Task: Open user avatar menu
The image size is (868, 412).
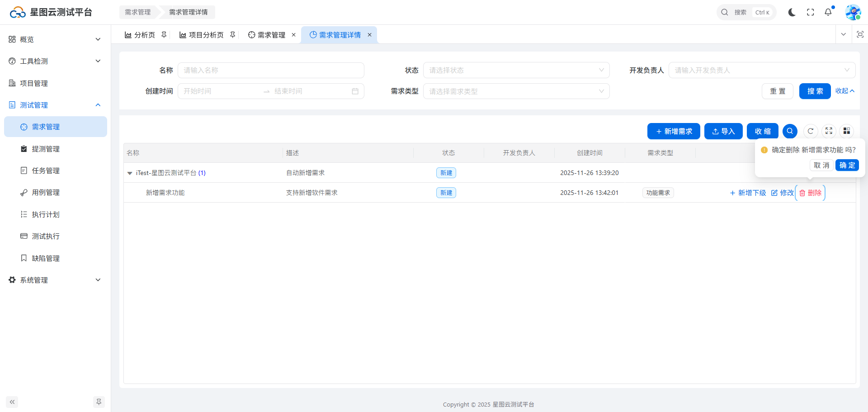Action: click(x=853, y=12)
